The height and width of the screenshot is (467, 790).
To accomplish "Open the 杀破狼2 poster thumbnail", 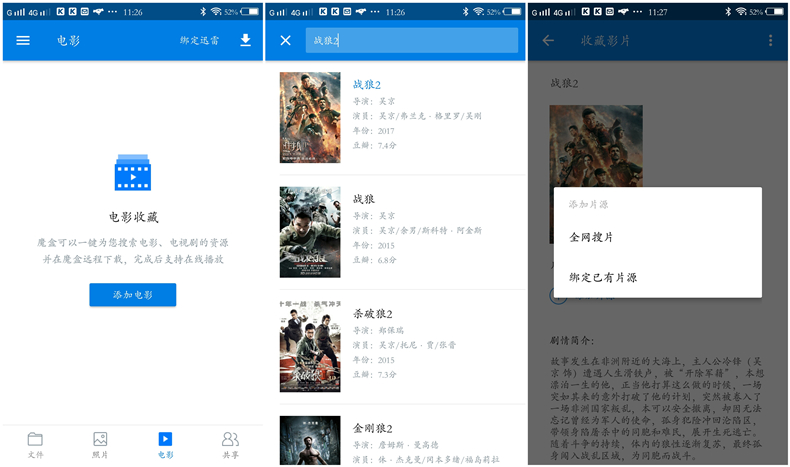I will (310, 347).
